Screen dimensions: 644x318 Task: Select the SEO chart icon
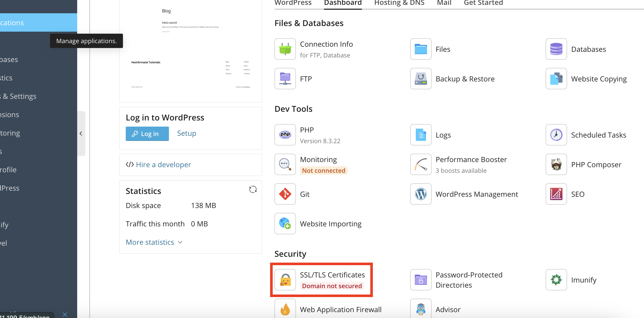coord(556,194)
